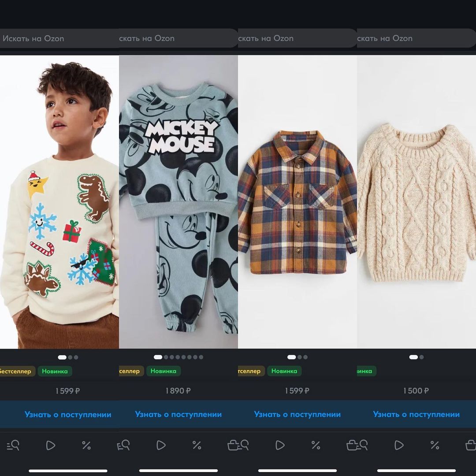Tap play icon below the 1 599 ₽ Christmas sweatshirt
476x476 pixels.
click(x=50, y=445)
